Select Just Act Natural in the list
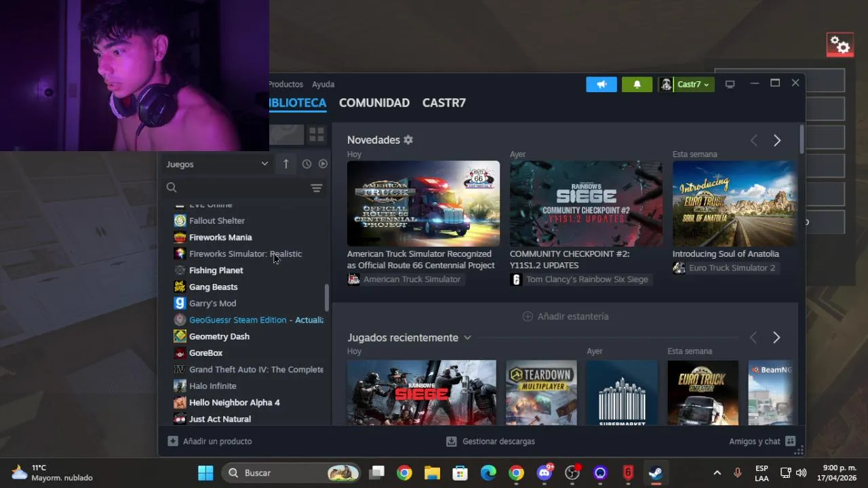 pyautogui.click(x=220, y=419)
